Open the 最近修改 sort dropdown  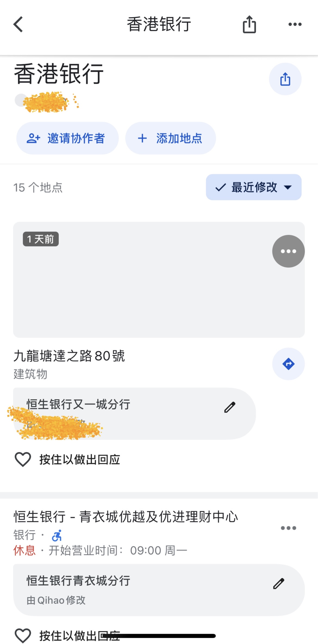(x=253, y=187)
